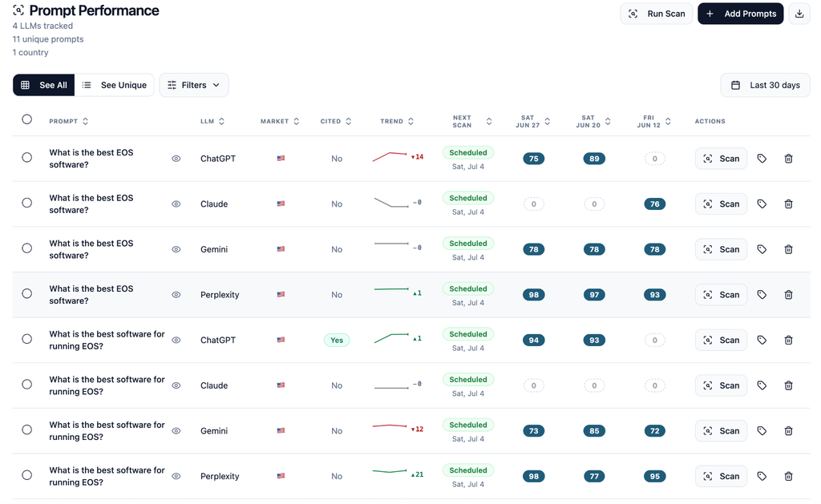Viewport: 821px width, 504px height.
Task: Delete Perplexity best EOS software row
Action: click(x=788, y=295)
